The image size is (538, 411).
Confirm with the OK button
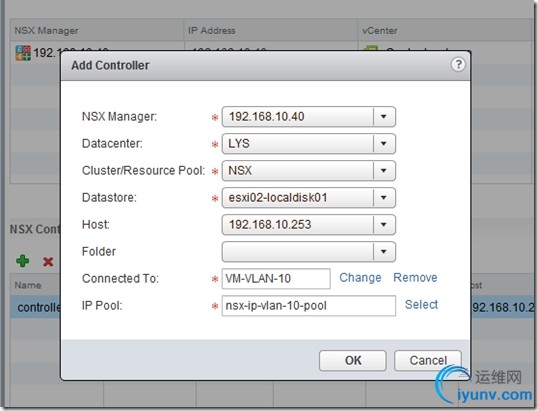coord(353,361)
